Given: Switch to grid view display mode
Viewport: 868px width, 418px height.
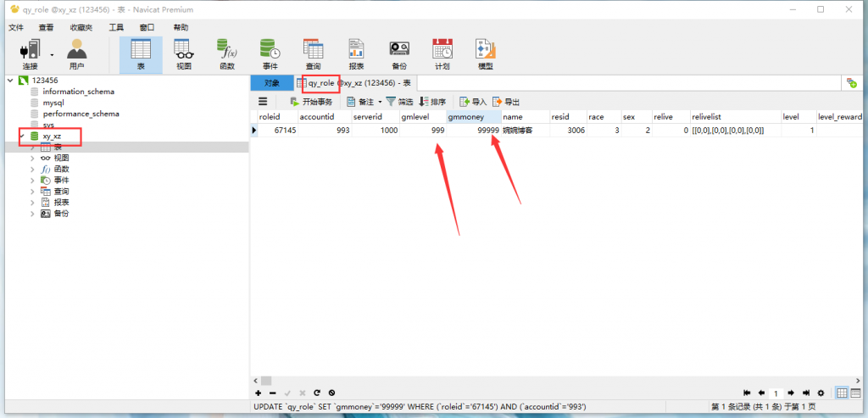Looking at the screenshot, I should click(842, 393).
